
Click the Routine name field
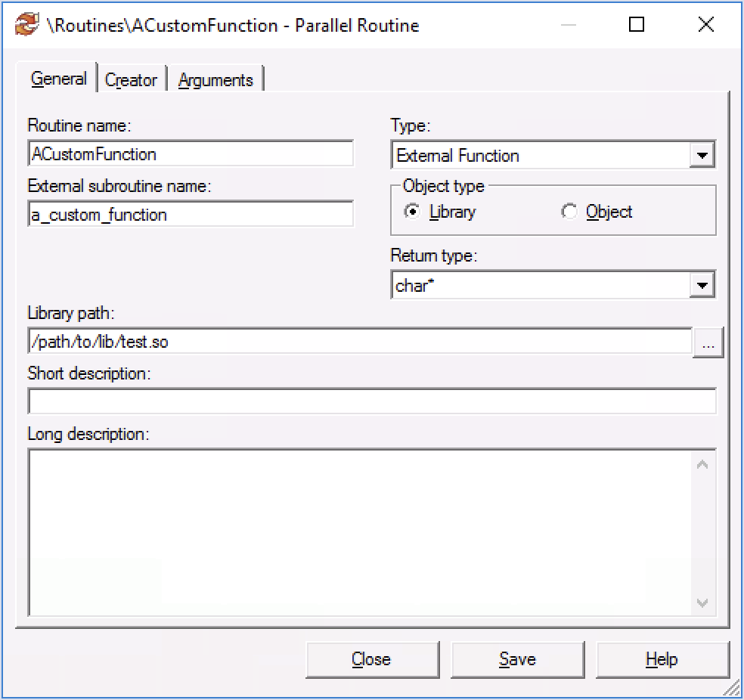tap(190, 153)
